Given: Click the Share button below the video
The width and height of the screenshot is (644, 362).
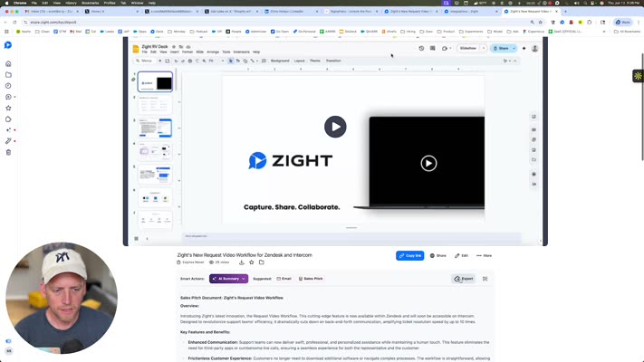Looking at the screenshot, I should pyautogui.click(x=438, y=256).
